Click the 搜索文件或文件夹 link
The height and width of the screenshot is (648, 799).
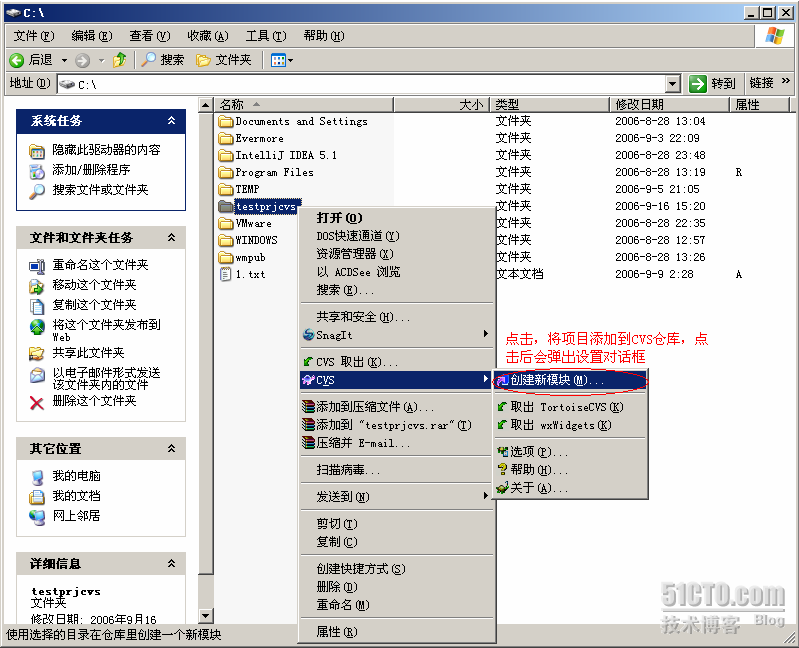[100, 190]
